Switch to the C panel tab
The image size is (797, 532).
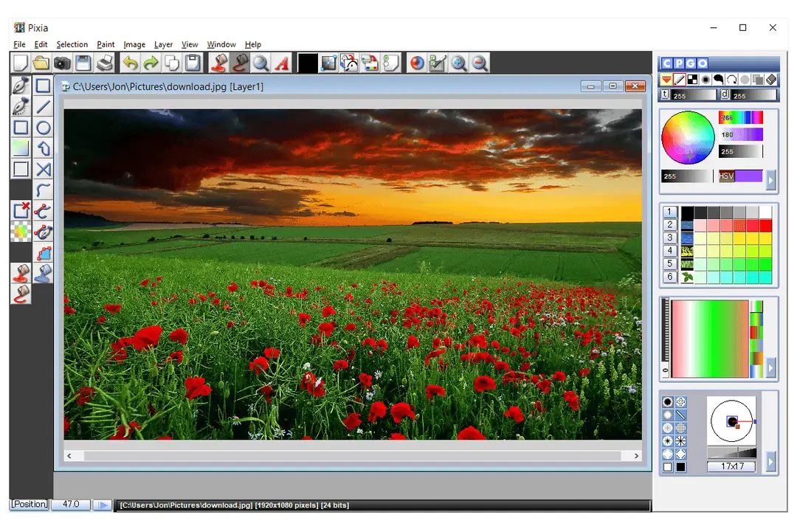[x=667, y=63]
